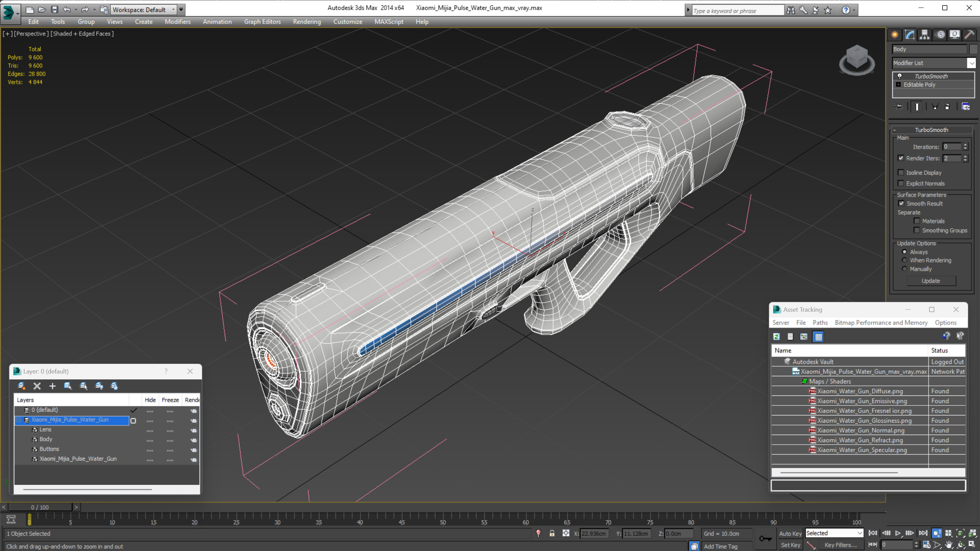The width and height of the screenshot is (980, 551).
Task: Open the Create command panel tab
Action: coord(894,35)
